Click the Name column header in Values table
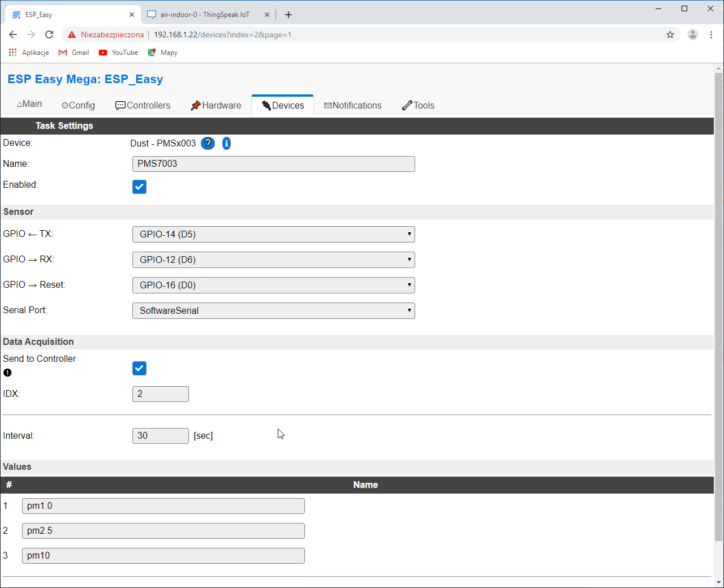The height and width of the screenshot is (588, 724). point(365,485)
